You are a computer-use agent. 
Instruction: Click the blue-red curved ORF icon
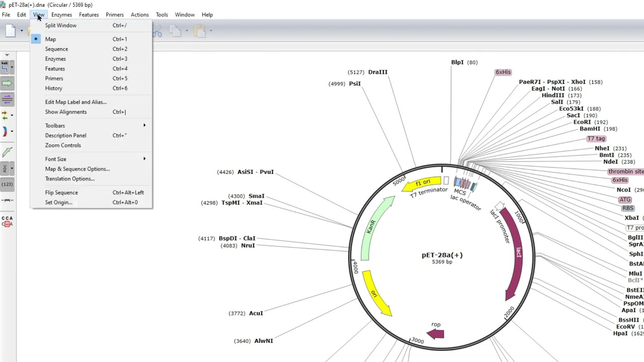pyautogui.click(x=5, y=132)
